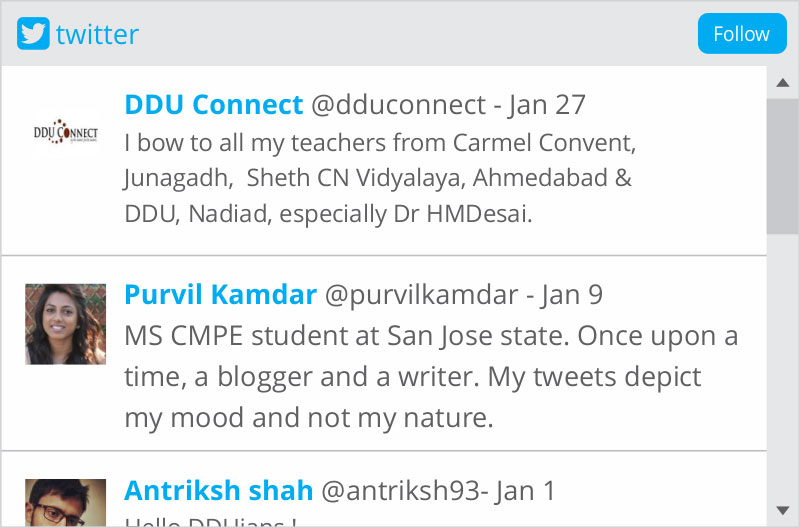Open the Jan 9 tweet timestamp
Image resolution: width=800 pixels, height=528 pixels.
tap(572, 295)
